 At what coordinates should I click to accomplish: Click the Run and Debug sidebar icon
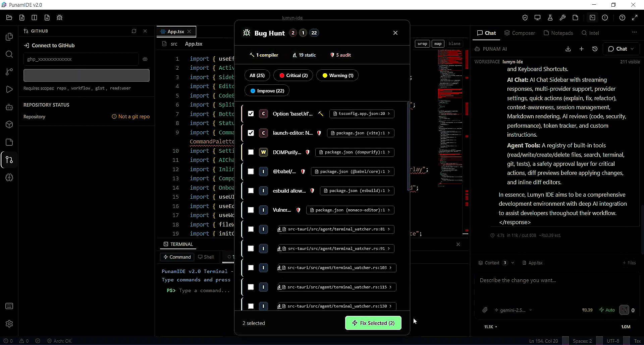point(9,89)
